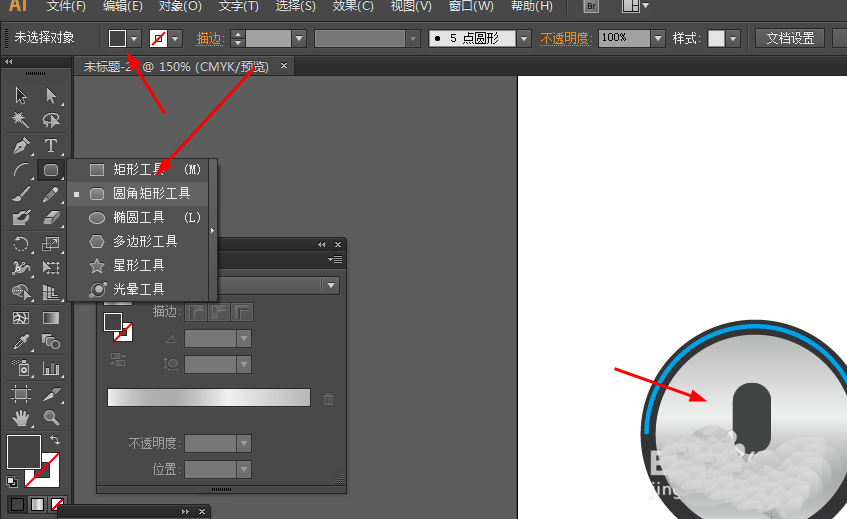The image size is (847, 519).
Task: Click the 不透明度 opacity link
Action: tap(566, 38)
